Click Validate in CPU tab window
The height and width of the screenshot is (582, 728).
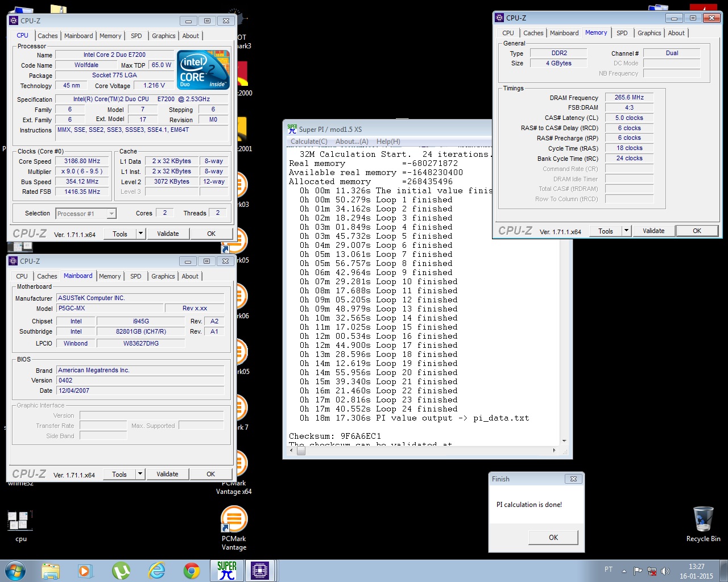pyautogui.click(x=168, y=234)
